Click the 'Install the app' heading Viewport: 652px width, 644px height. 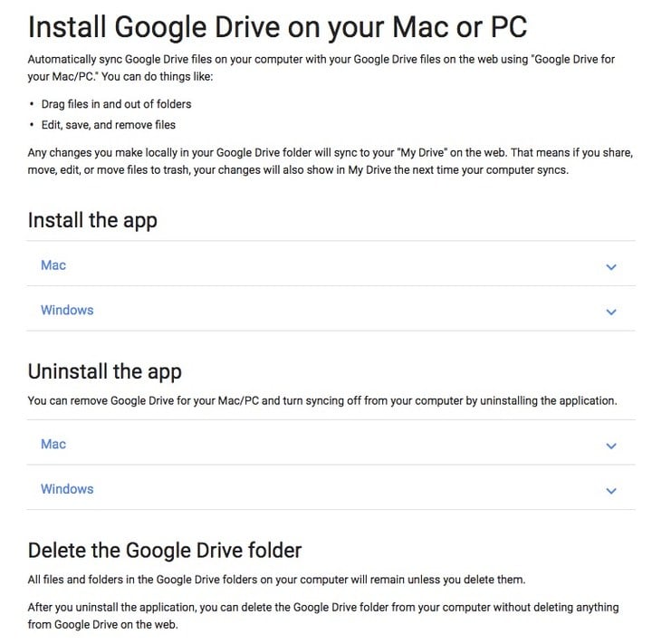coord(92,220)
